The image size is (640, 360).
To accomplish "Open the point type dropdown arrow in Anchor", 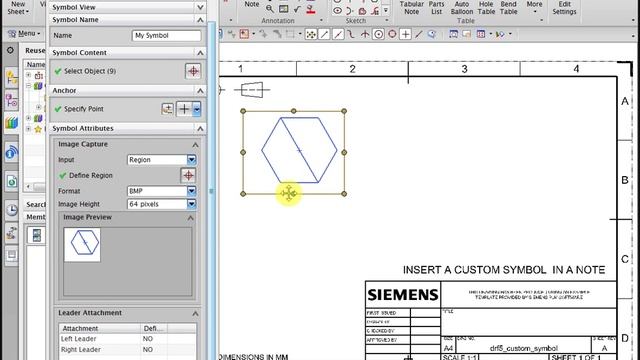I will coord(197,109).
